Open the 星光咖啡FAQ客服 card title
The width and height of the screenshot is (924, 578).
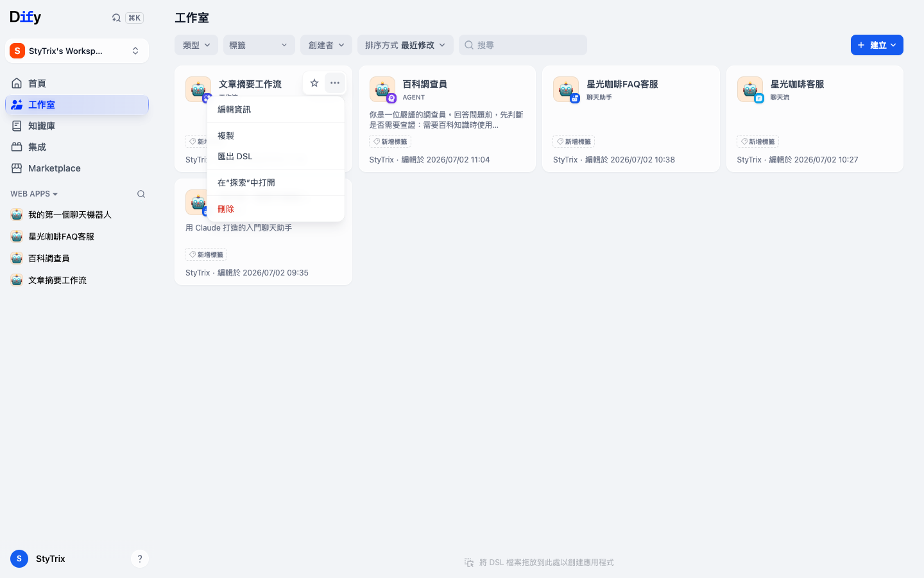pyautogui.click(x=622, y=84)
